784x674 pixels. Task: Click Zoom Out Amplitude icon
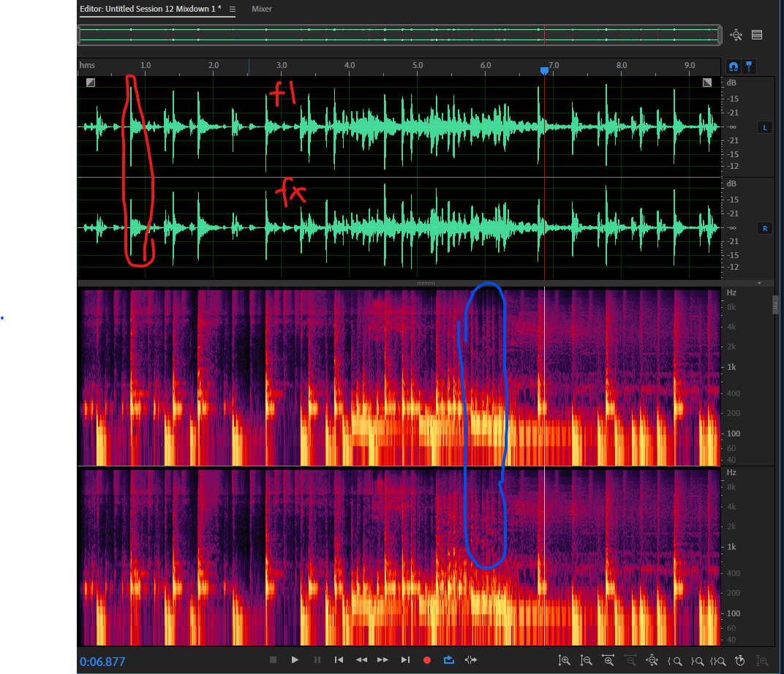586,661
